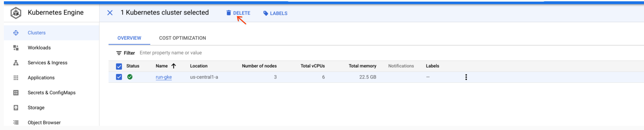Select the Overview tab
Screen dimensions: 644x130
click(x=129, y=38)
